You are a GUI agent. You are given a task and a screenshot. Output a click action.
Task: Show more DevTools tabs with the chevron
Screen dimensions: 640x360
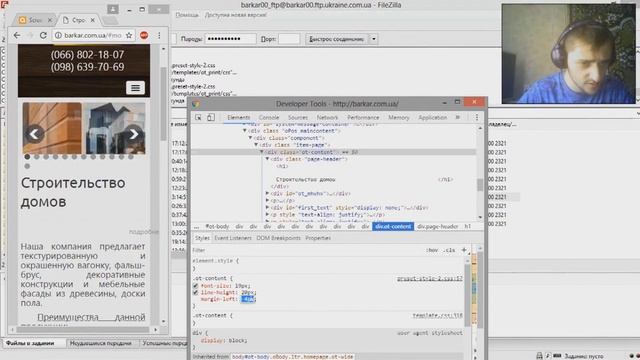[x=458, y=118]
